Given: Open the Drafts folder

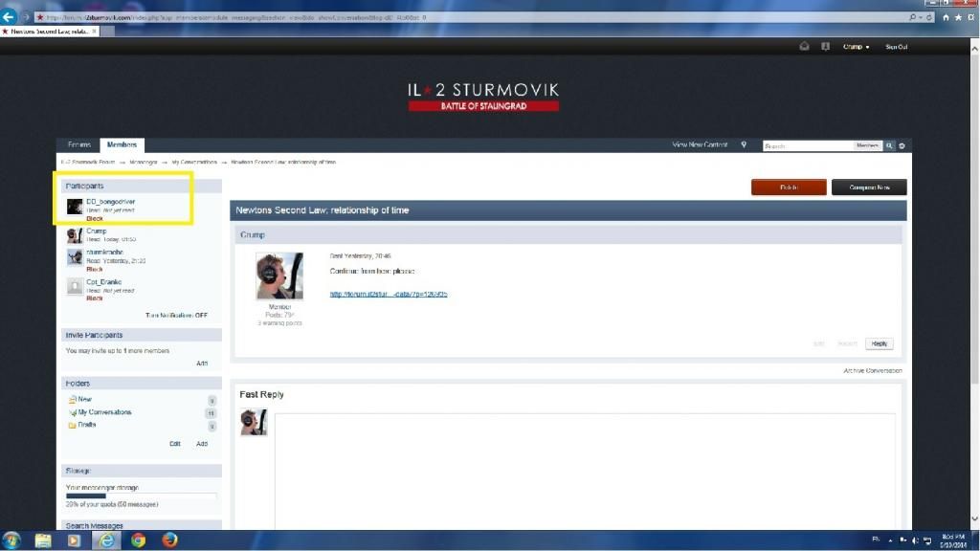Looking at the screenshot, I should 86,425.
